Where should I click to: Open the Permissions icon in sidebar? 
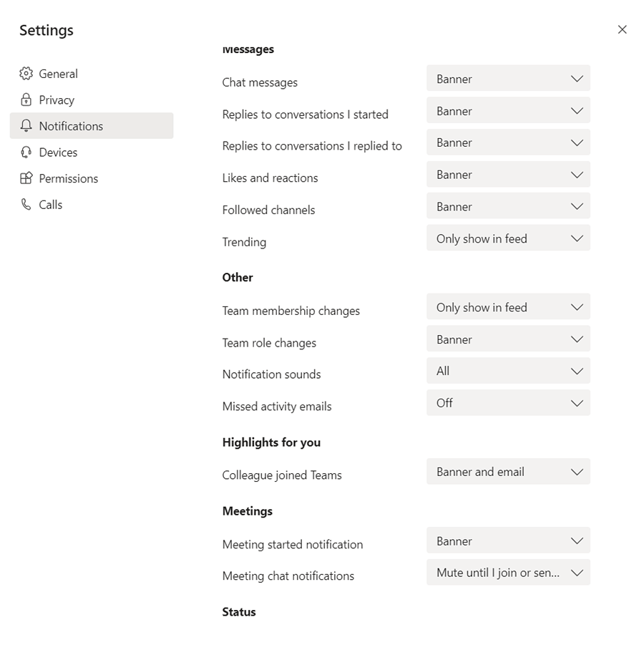(x=26, y=178)
